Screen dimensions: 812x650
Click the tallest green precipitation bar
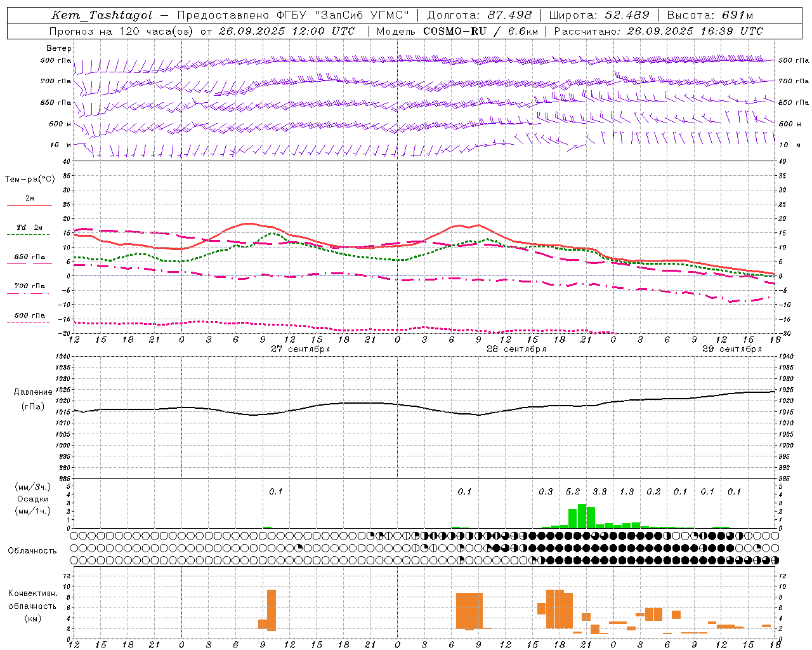tap(582, 516)
